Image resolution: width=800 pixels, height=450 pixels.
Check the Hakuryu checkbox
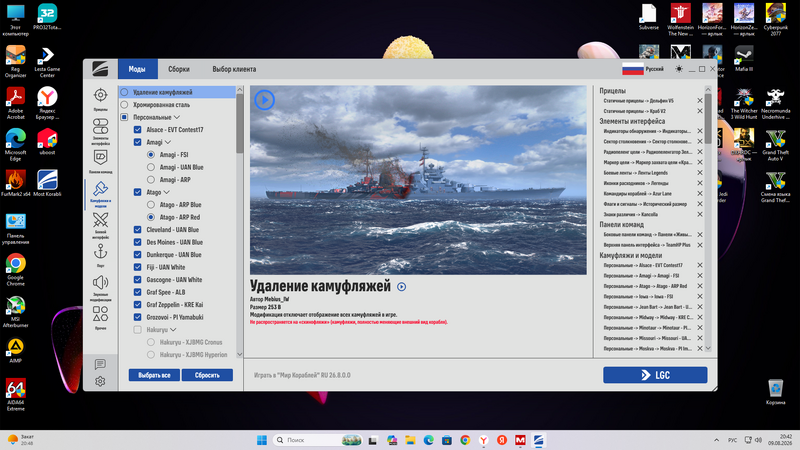point(137,330)
